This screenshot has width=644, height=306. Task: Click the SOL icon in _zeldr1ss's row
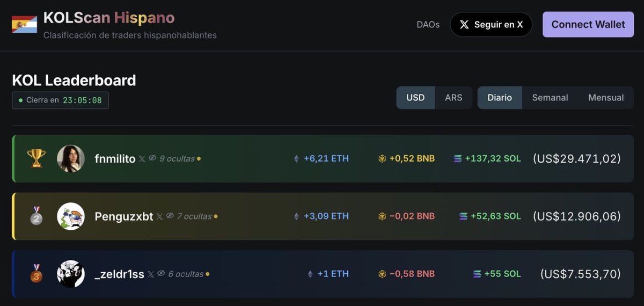click(477, 274)
